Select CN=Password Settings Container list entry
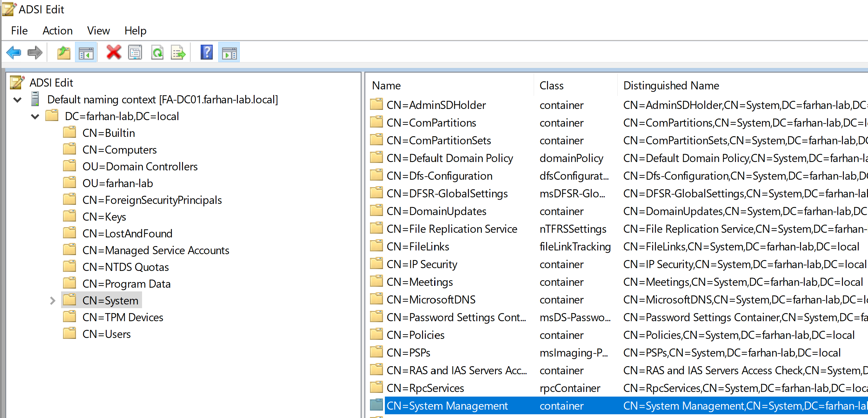The image size is (868, 418). [456, 317]
